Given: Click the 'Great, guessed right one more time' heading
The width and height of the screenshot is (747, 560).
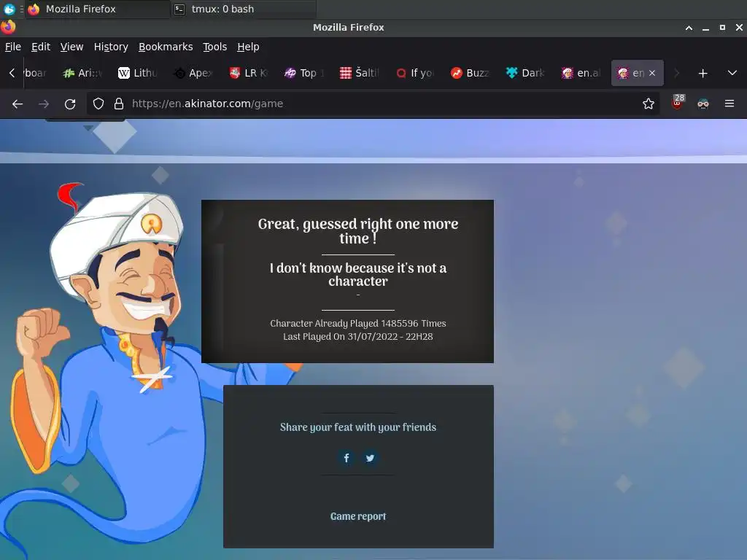Looking at the screenshot, I should [x=358, y=231].
